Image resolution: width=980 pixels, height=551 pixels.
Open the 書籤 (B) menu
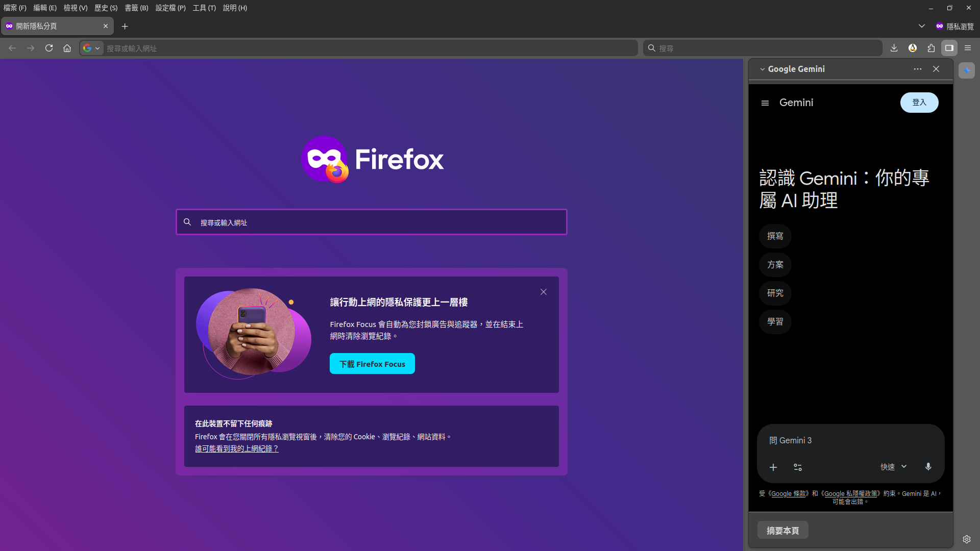click(x=137, y=8)
